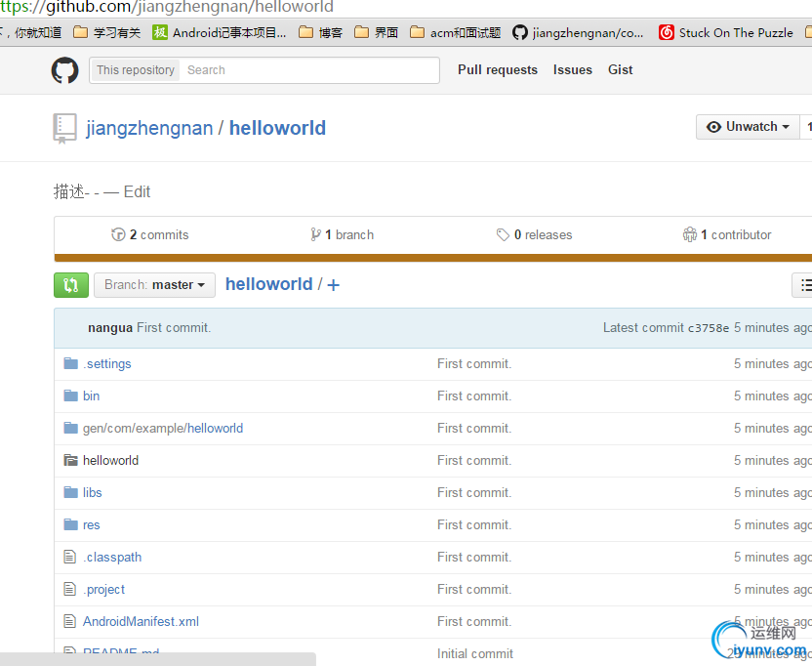Click the AndroidManifest.xml file icon
Screen dimensions: 812x666
[x=69, y=621]
